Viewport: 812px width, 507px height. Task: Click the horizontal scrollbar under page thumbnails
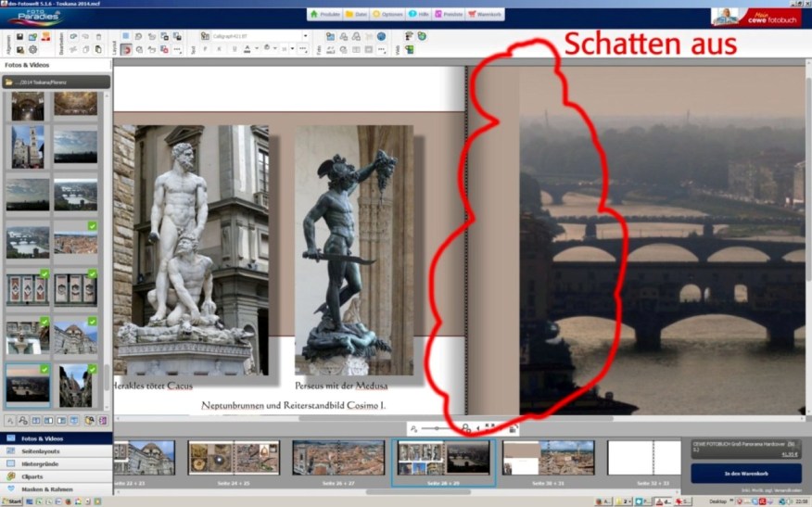pos(420,491)
